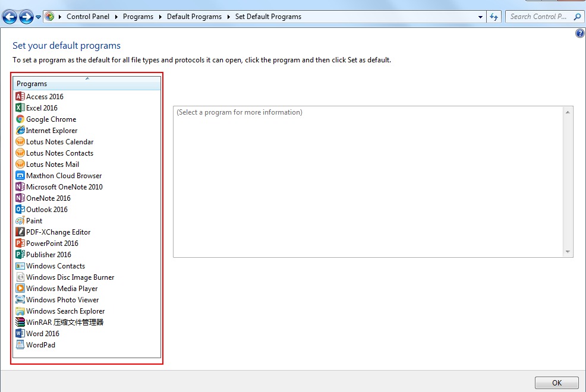Image resolution: width=586 pixels, height=392 pixels.
Task: Select OneNote 2016 entry text
Action: 48,198
